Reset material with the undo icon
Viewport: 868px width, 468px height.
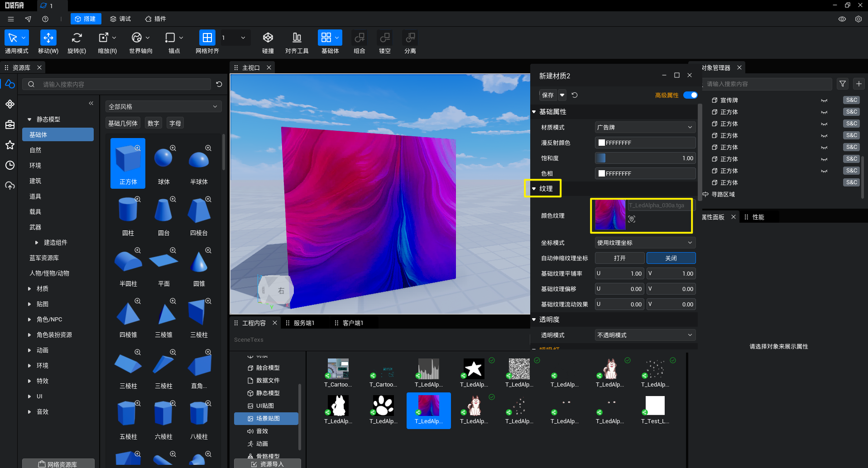(x=575, y=95)
